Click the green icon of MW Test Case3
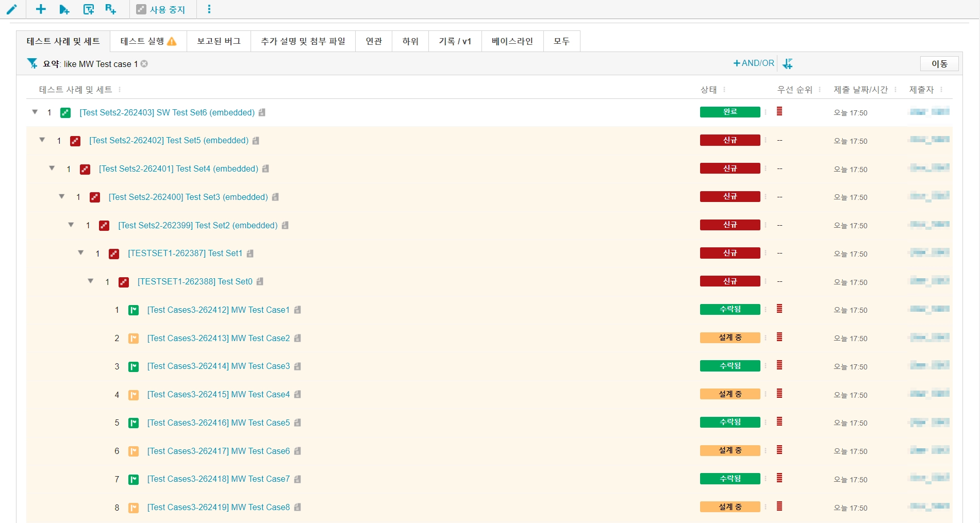 [x=134, y=366]
